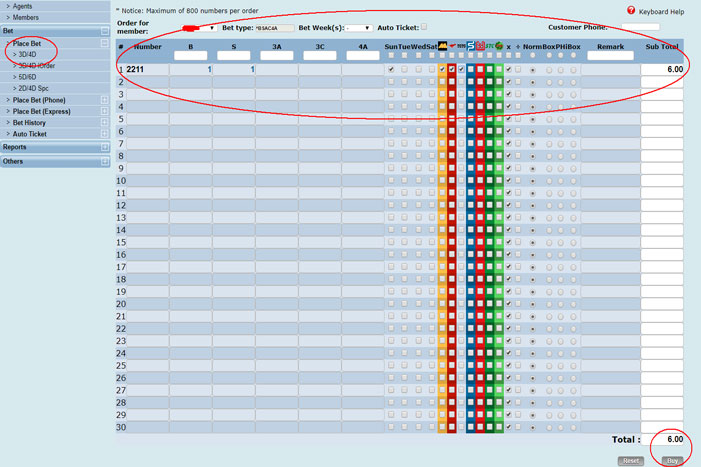
Task: Click the Remark field in row 1
Action: tap(609, 70)
